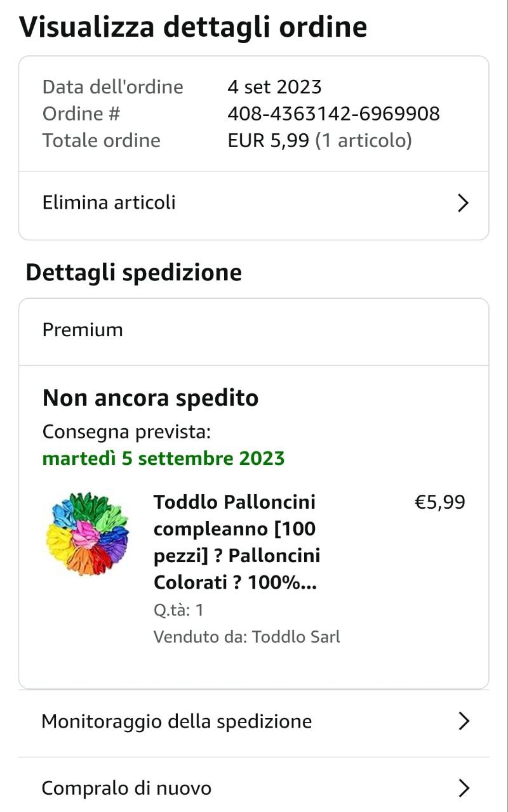Viewport: 508px width, 812px height.
Task: Click the Visualizza dettagli ordine page title
Action: tap(193, 27)
